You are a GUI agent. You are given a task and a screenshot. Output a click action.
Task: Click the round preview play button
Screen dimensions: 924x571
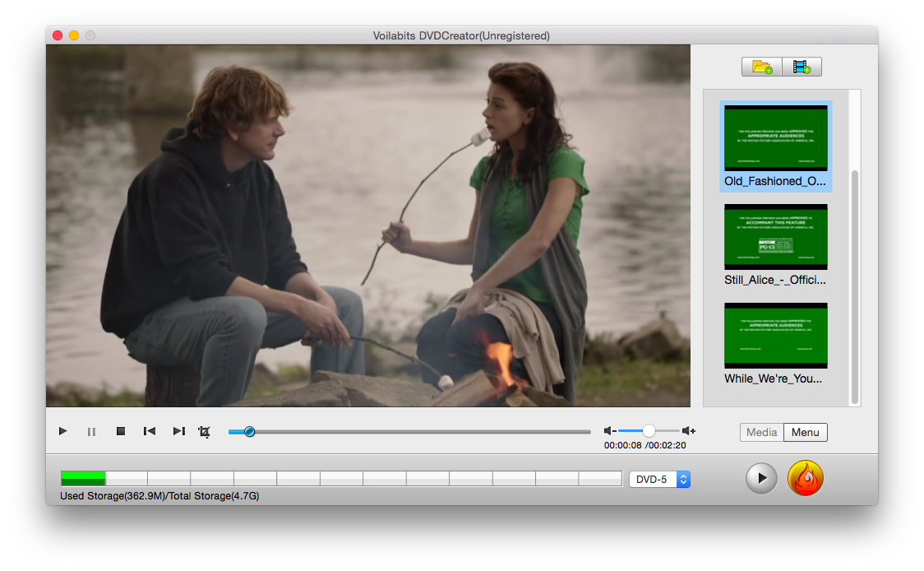tap(761, 478)
